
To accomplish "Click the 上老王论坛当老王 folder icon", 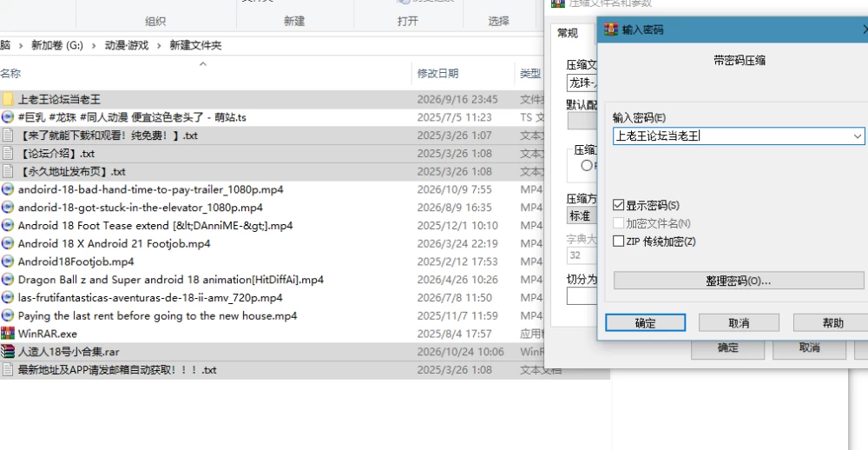I will click(x=8, y=99).
